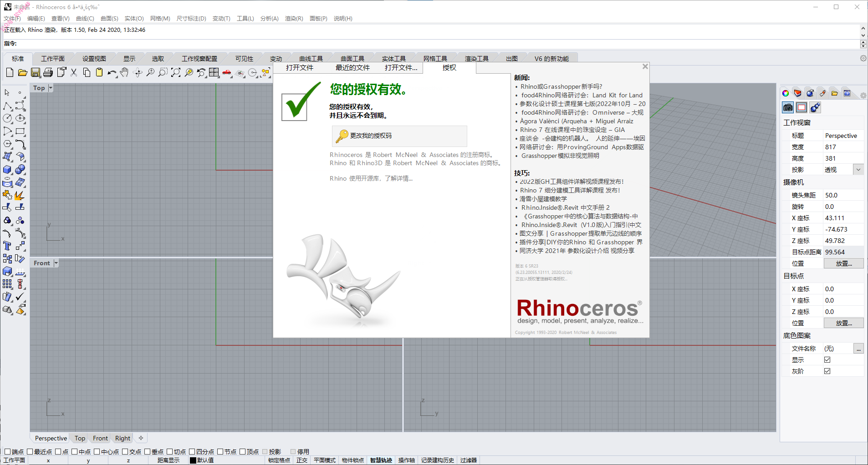
Task: Open the 投影 projection dropdown
Action: pos(858,170)
